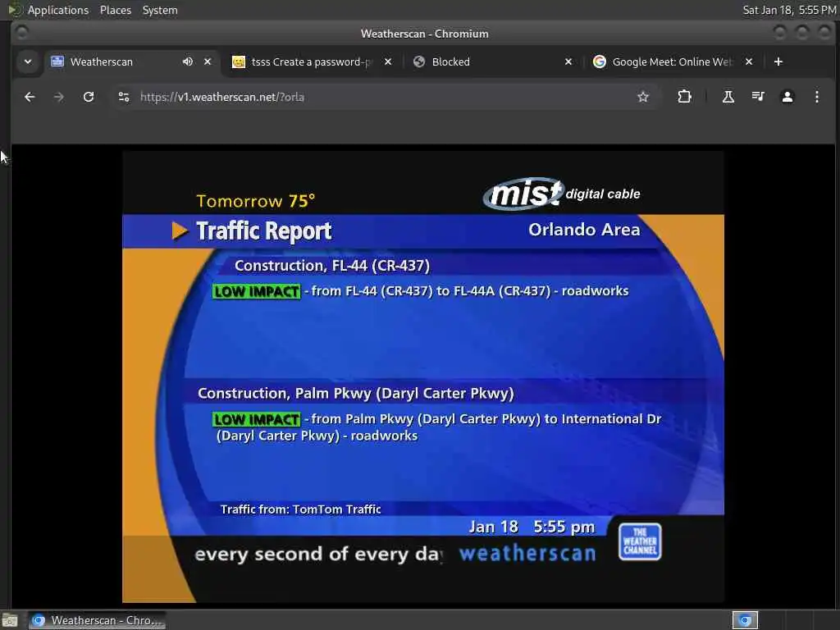This screenshot has width=840, height=630.
Task: Click Construction, Palm Pkwy heading
Action: point(356,394)
